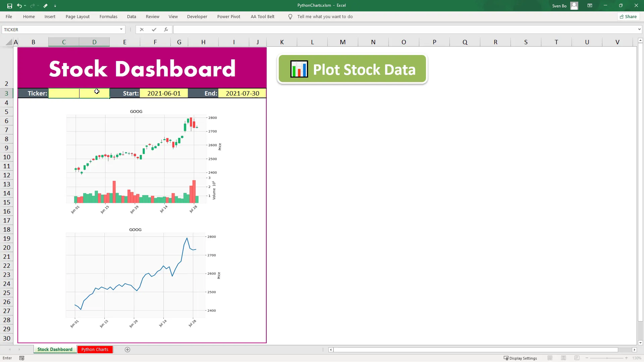Click the Plot Stock Data button
Image resolution: width=644 pixels, height=362 pixels.
click(352, 69)
